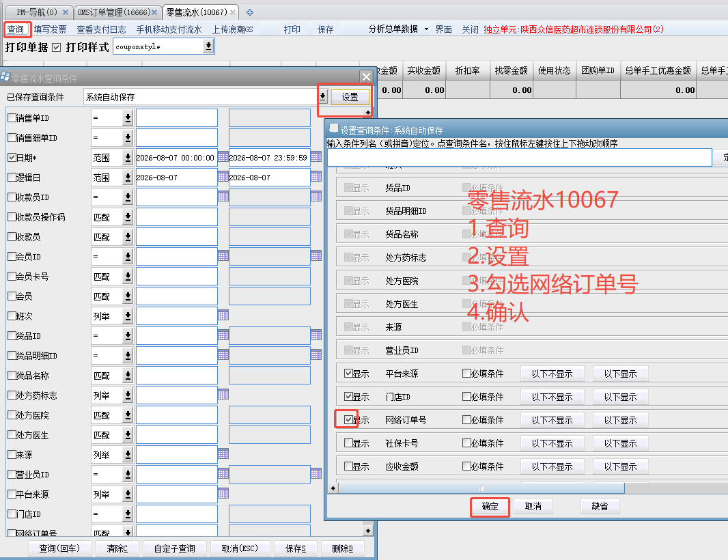728x560 pixels.
Task: Open operator dropdown for 门店ID
Action: point(128,514)
